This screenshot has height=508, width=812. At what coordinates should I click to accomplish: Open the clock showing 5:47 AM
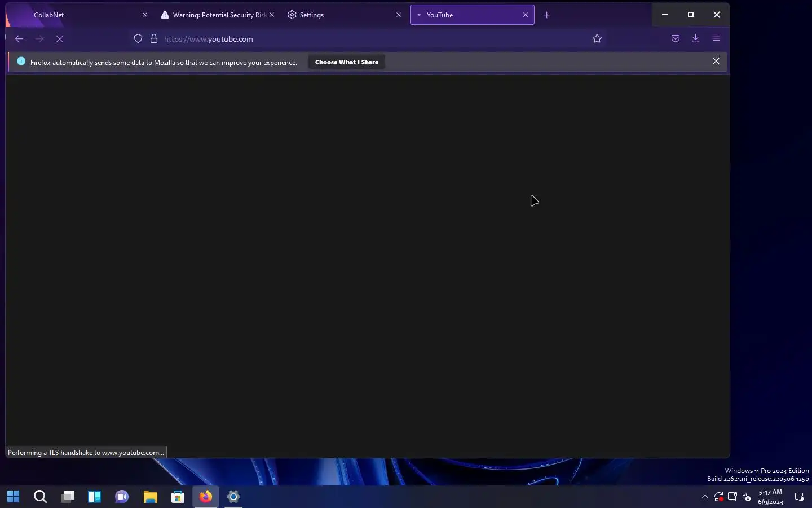(x=770, y=497)
